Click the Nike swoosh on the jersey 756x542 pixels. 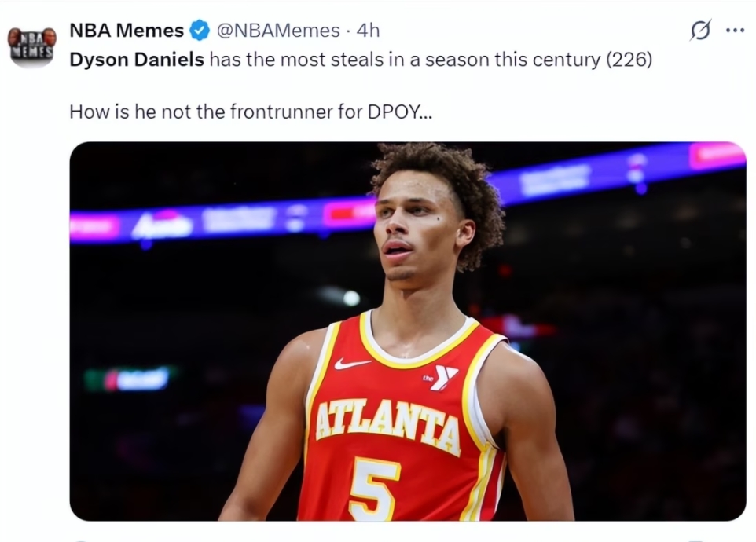[x=350, y=364]
